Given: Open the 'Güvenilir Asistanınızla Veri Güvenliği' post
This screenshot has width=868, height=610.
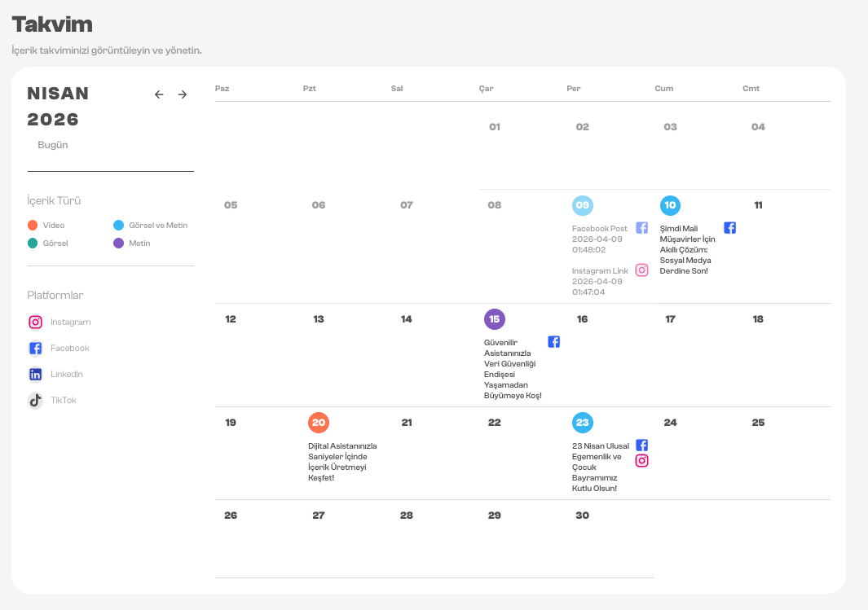Looking at the screenshot, I should pos(513,369).
